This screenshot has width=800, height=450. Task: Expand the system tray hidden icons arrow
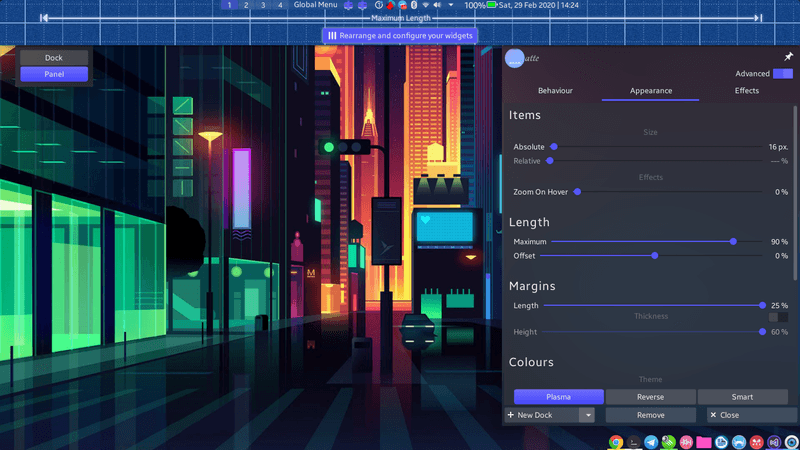451,5
